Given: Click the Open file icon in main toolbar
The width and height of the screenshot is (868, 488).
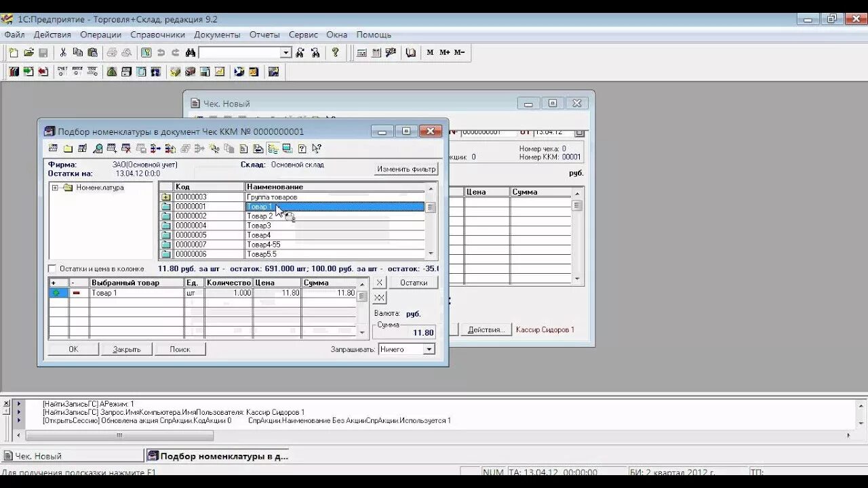Looking at the screenshot, I should point(28,53).
